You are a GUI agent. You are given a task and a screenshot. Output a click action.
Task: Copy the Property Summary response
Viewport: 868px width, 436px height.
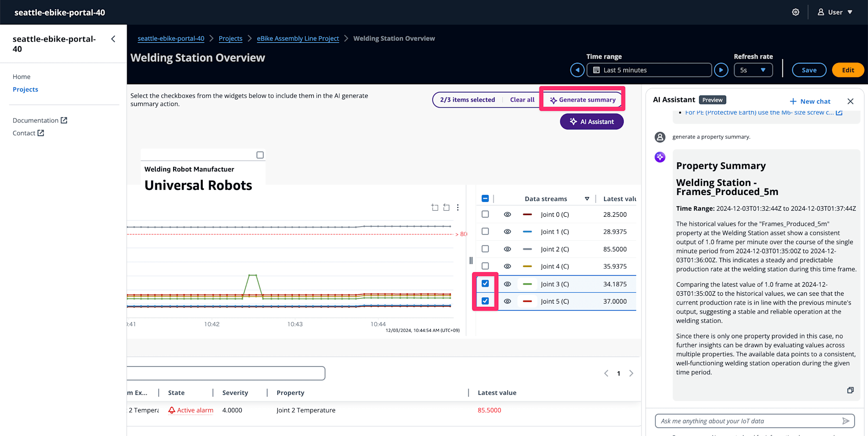click(x=850, y=390)
